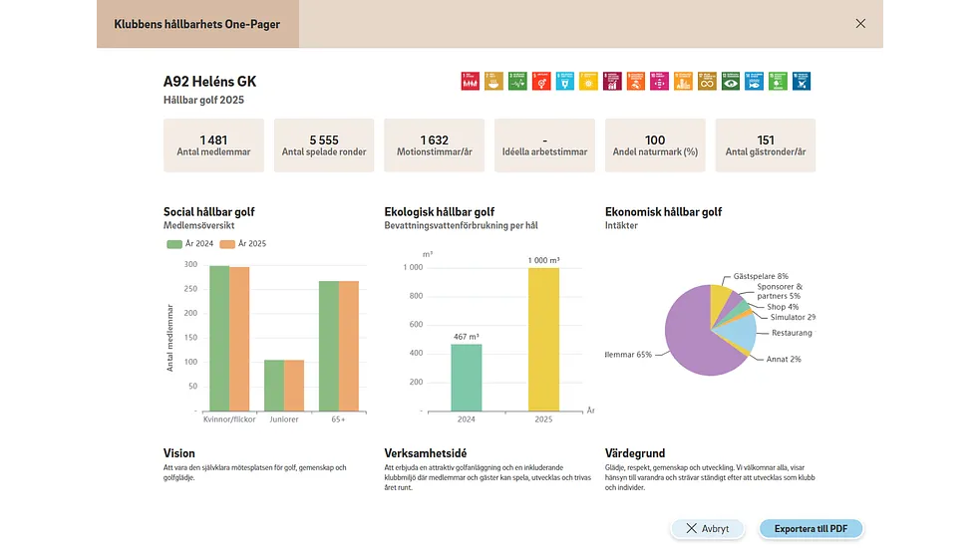Click the Exportera till PDF button
The height and width of the screenshot is (552, 980).
pos(811,529)
